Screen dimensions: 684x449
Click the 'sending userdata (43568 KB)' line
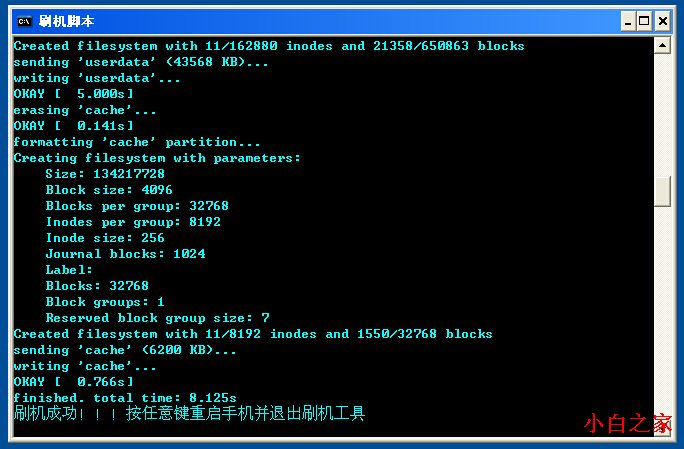(140, 62)
